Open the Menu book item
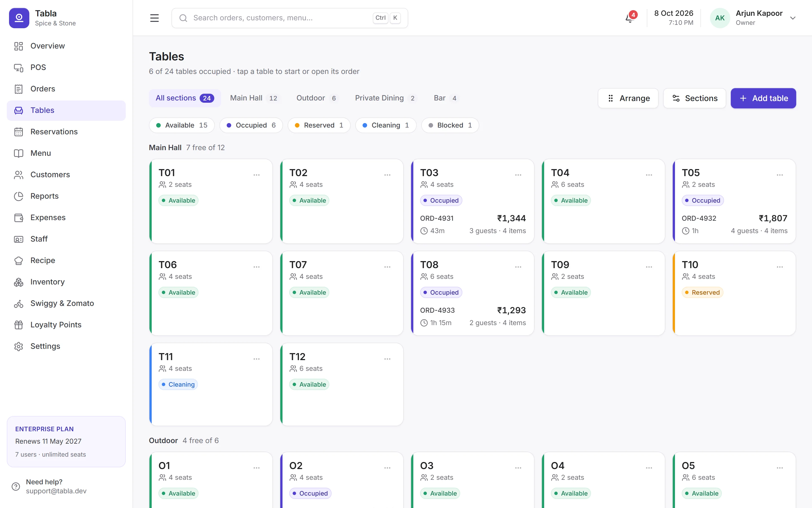812x508 pixels. (66, 153)
